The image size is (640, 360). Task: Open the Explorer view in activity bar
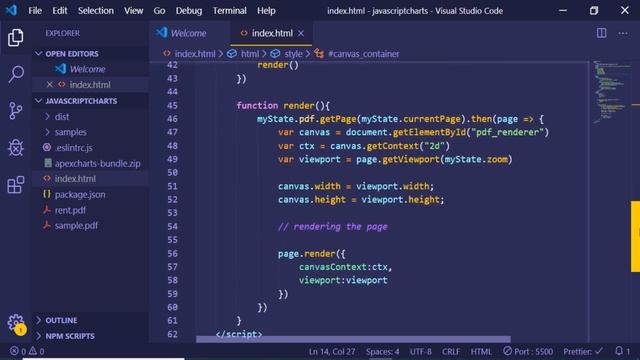(16, 38)
